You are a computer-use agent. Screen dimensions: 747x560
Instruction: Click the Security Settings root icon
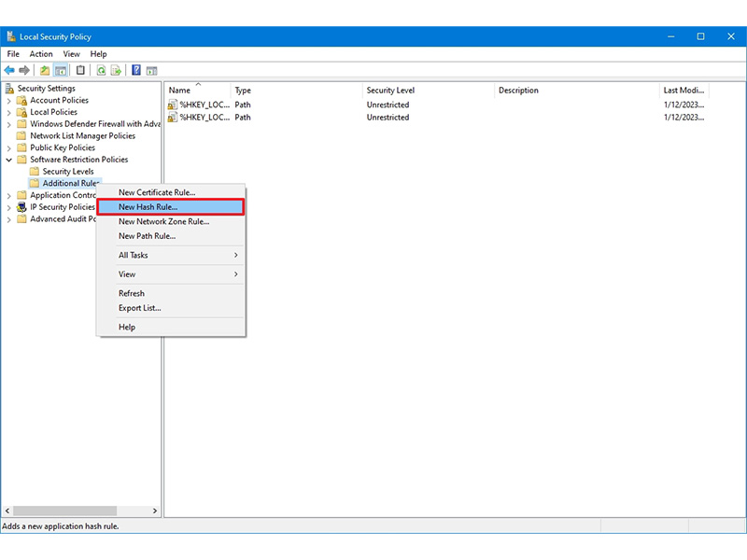pos(9,88)
